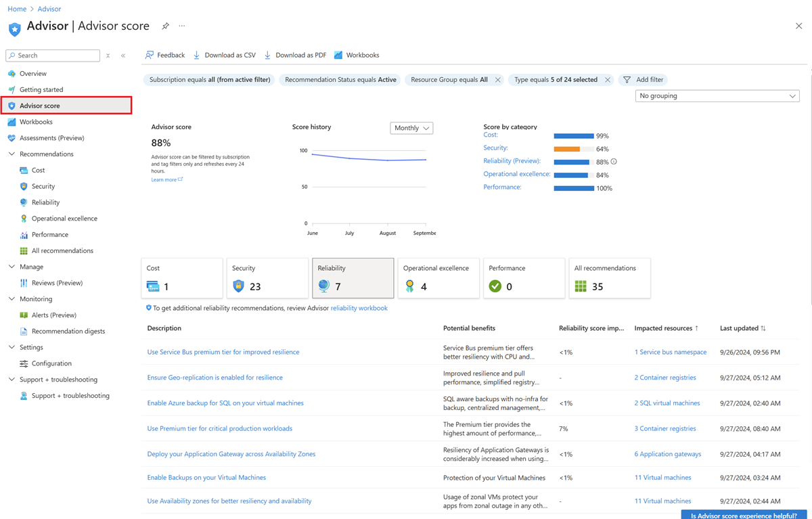Pin the Advisor score page
The image size is (812, 519).
[165, 26]
